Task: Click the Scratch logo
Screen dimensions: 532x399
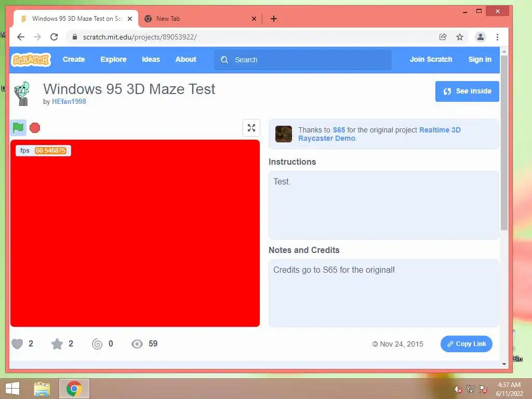Action: pos(31,60)
